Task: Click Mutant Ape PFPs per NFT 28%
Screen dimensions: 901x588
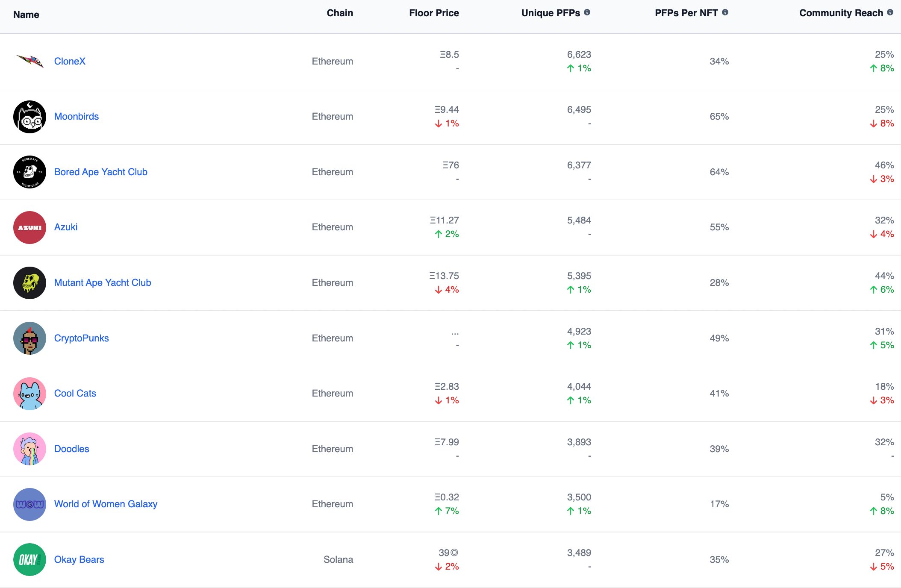Action: (x=719, y=282)
